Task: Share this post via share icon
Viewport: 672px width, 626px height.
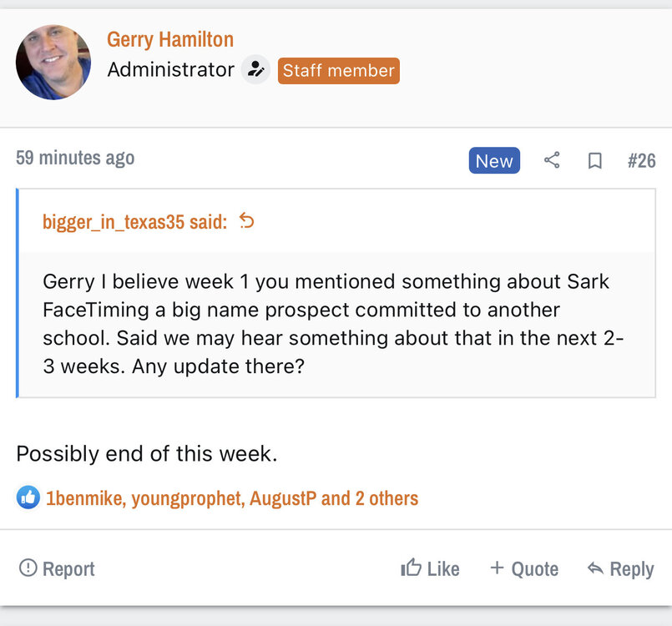Action: pyautogui.click(x=552, y=160)
